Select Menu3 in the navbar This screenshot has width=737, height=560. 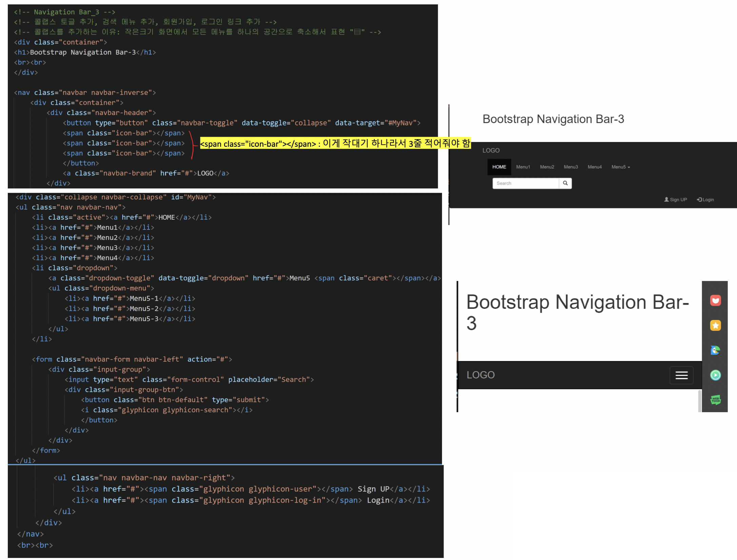[x=571, y=167]
